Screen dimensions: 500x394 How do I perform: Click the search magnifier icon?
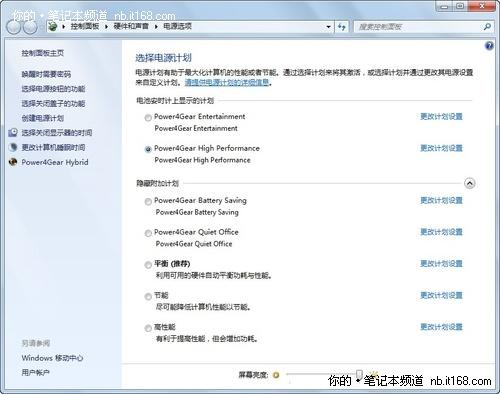point(487,27)
